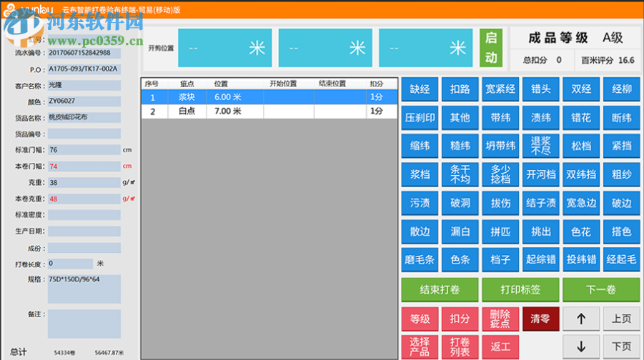Select the 散边 defect button
The width and height of the screenshot is (644, 360).
point(420,231)
